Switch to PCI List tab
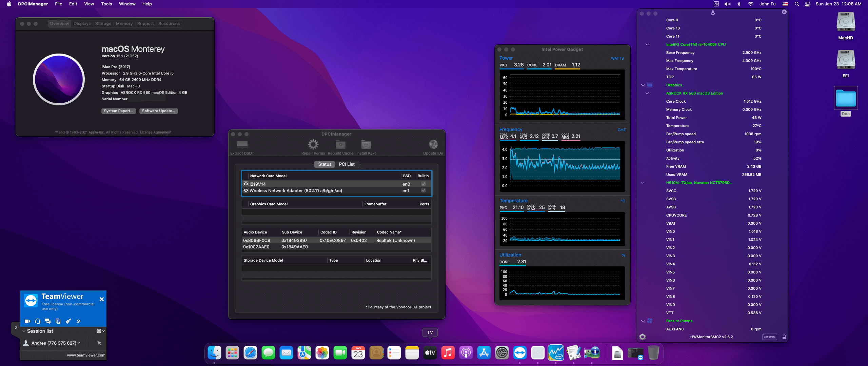 [x=347, y=164]
